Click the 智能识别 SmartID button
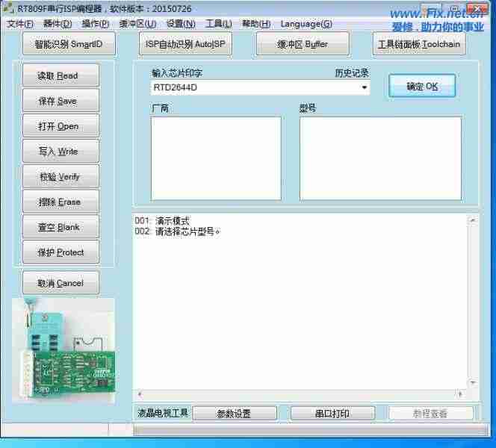The width and height of the screenshot is (496, 448). [x=69, y=44]
